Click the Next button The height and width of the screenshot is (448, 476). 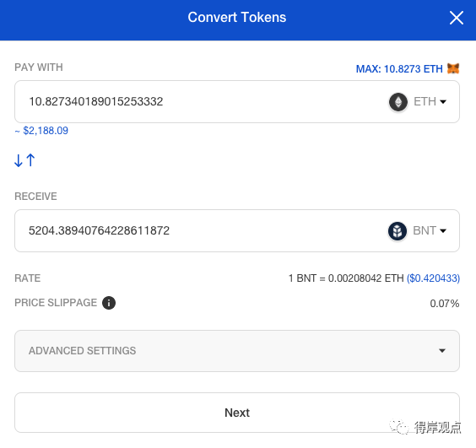click(237, 413)
